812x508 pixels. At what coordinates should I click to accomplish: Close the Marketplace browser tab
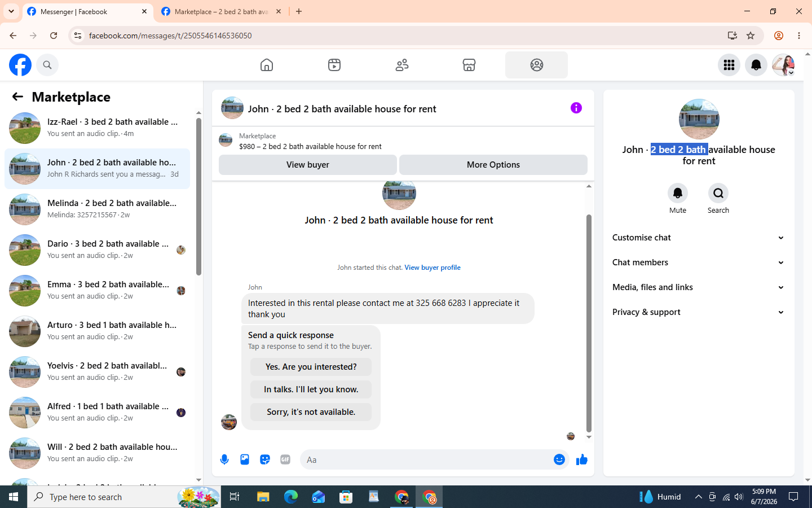click(x=279, y=11)
